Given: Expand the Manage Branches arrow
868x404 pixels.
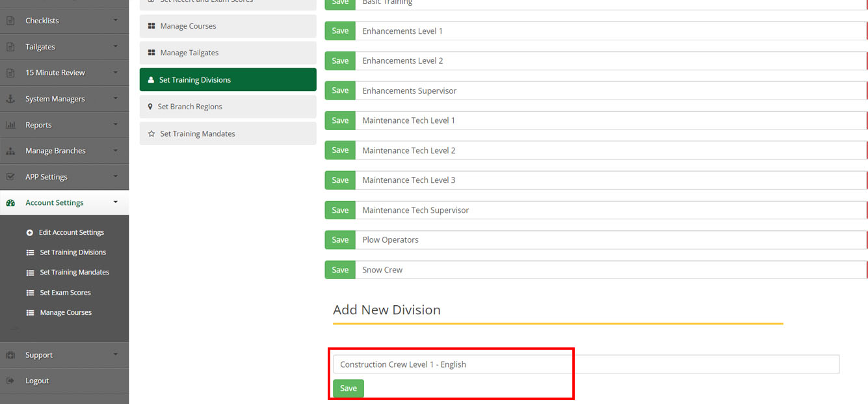Looking at the screenshot, I should pos(116,150).
